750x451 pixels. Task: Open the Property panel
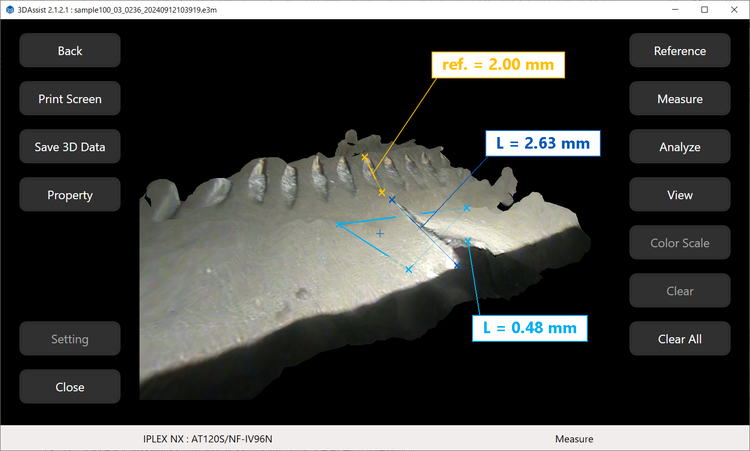tap(70, 195)
